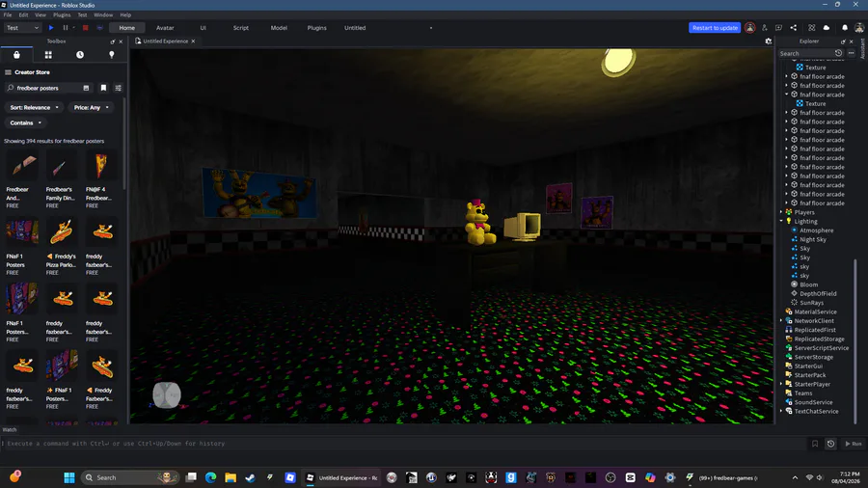Close the Untitled Experience document tab
This screenshot has height=488, width=868.
click(x=193, y=41)
